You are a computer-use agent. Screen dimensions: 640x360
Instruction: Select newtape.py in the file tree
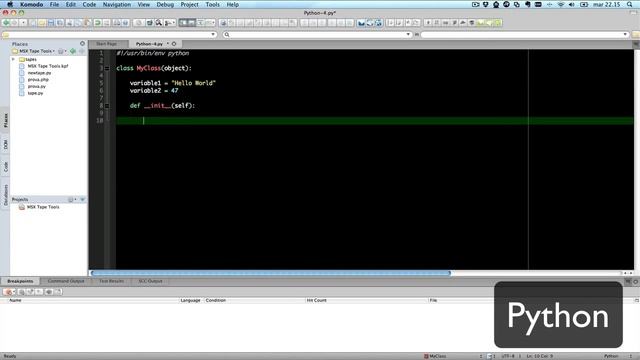click(x=39, y=73)
